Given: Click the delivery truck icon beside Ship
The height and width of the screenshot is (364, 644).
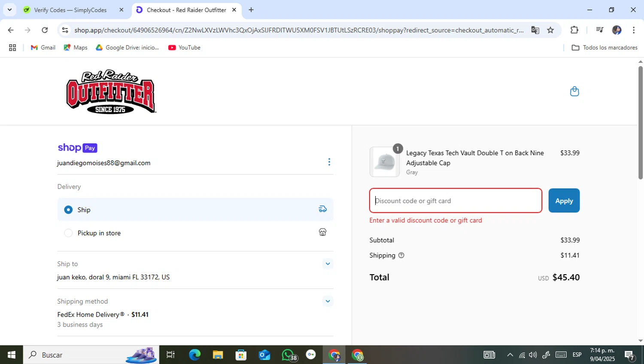Looking at the screenshot, I should 323,209.
